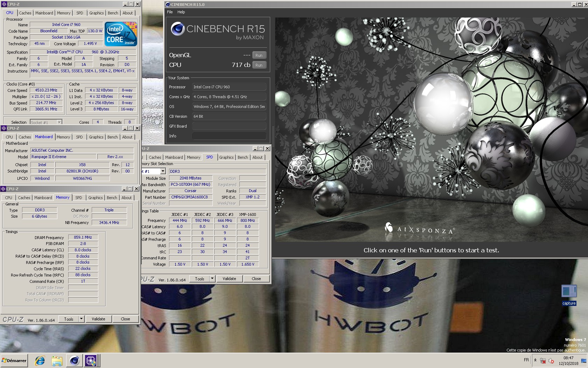588x368 pixels.
Task: Click Tools button in Memory CPU-Z window
Action: pyautogui.click(x=69, y=319)
